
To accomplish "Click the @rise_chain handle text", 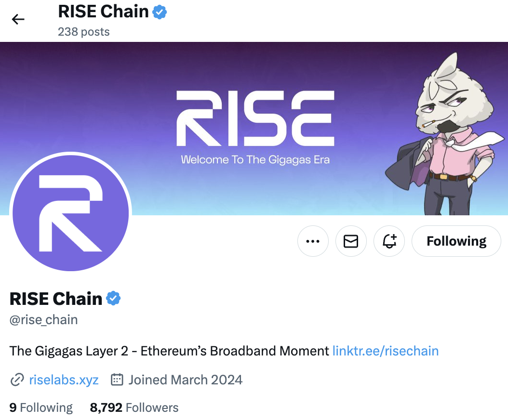I will click(44, 320).
